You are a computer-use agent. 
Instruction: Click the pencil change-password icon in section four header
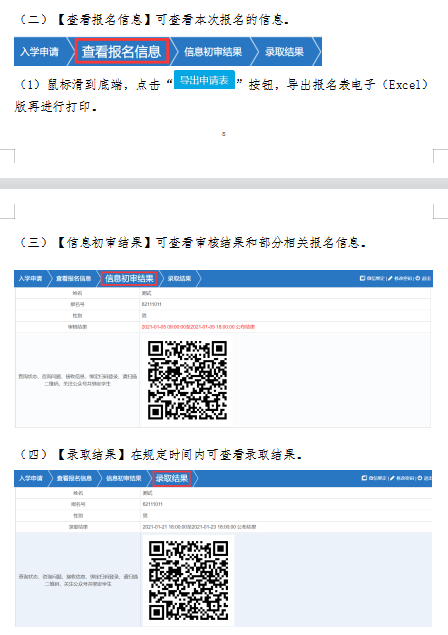393,478
